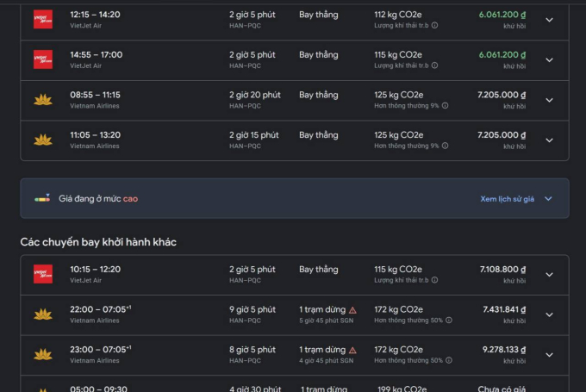Expand details of 22:00 – 07:05 flight
The width and height of the screenshot is (586, 392).
point(550,314)
